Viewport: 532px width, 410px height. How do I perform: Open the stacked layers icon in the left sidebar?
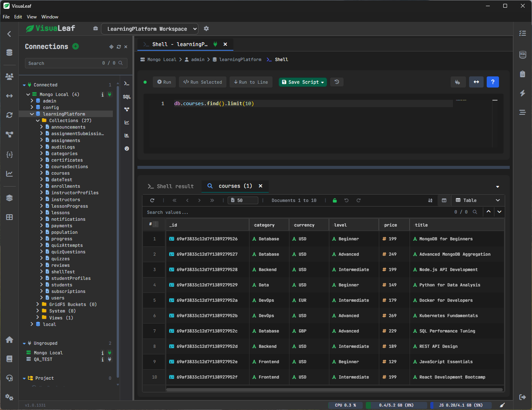[10, 198]
